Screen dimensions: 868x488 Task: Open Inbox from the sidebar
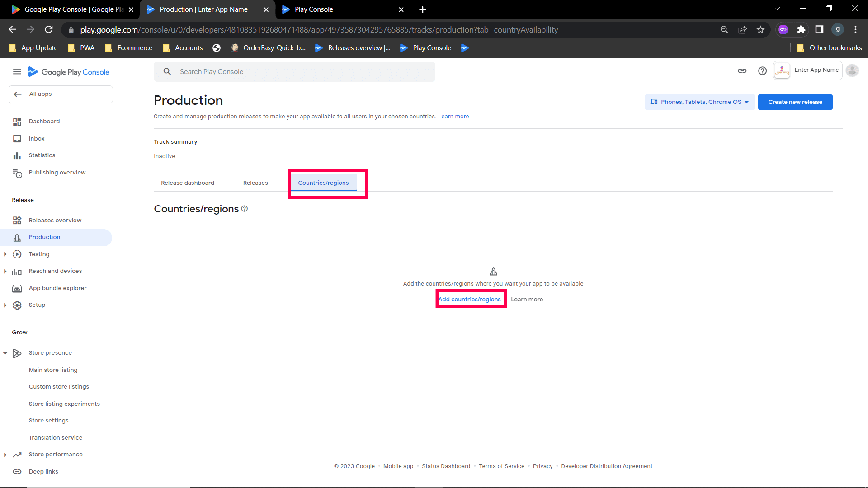pos(37,139)
